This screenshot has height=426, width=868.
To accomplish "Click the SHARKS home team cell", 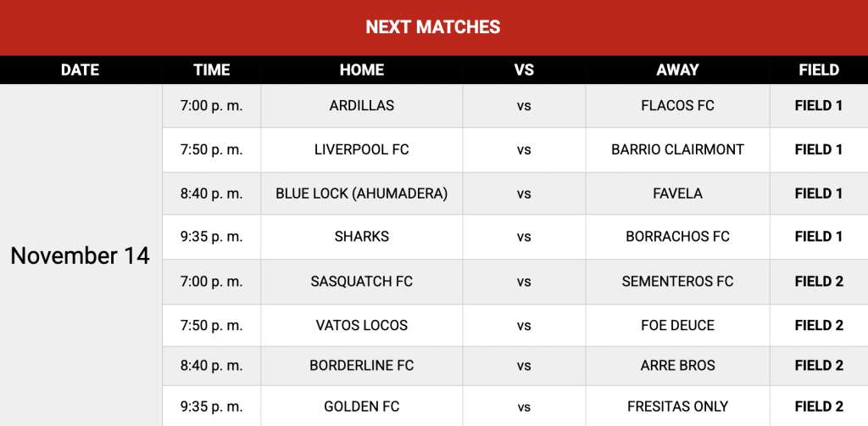I will (x=362, y=237).
